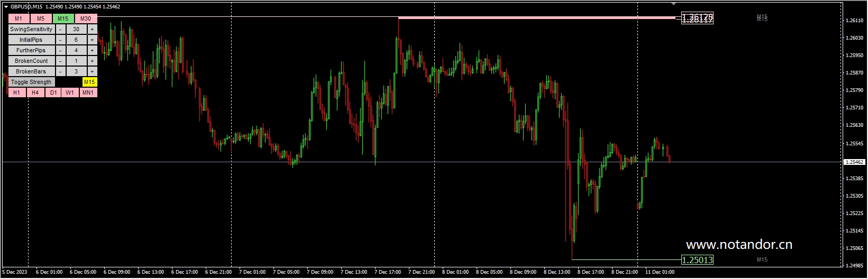The width and height of the screenshot is (868, 279).
Task: Select the W1 timeframe button
Action: click(x=70, y=92)
